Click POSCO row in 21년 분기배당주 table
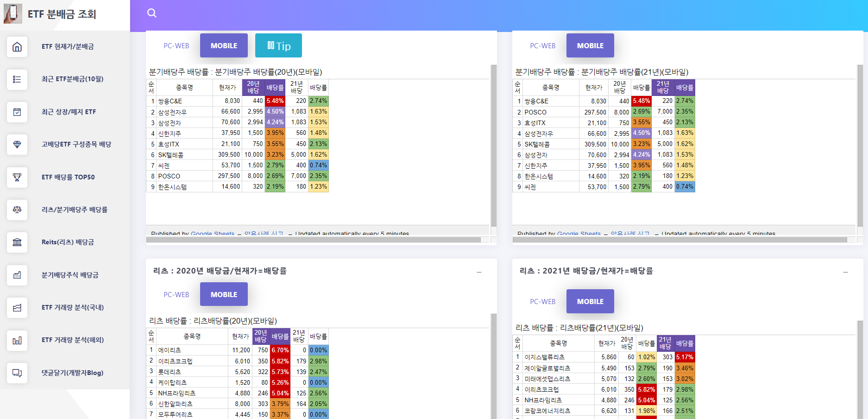This screenshot has width=868, height=419. [x=604, y=112]
